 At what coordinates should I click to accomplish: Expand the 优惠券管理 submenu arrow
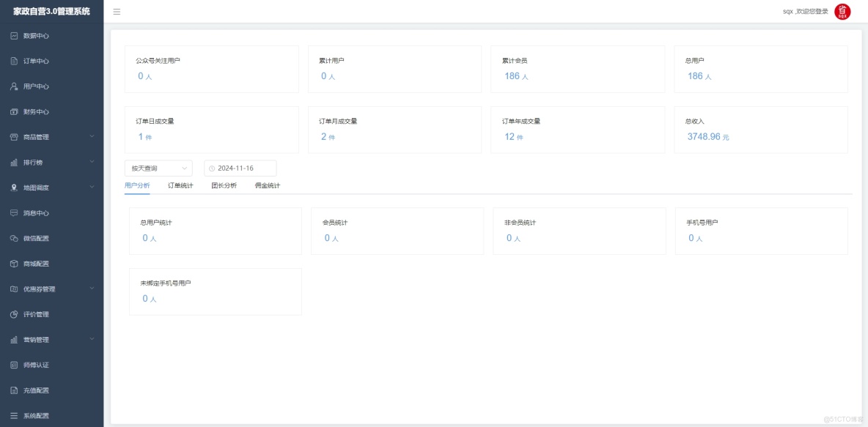92,289
